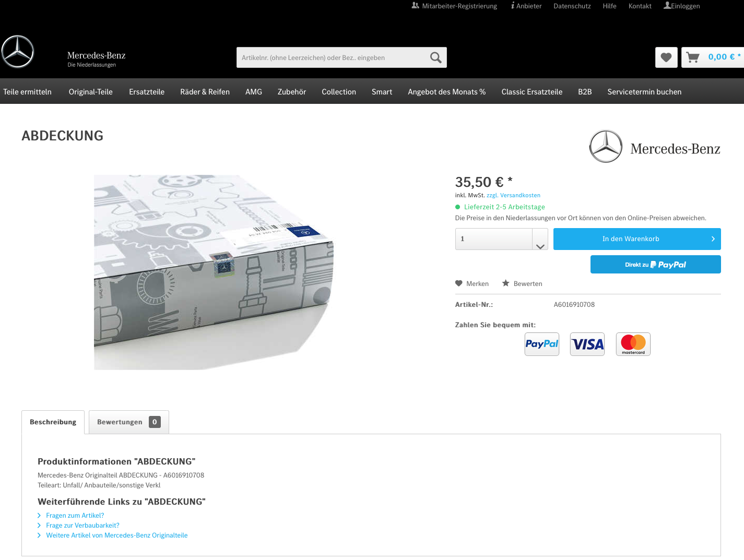Image resolution: width=744 pixels, height=560 pixels.
Task: Click the search magnifier icon
Action: point(435,58)
